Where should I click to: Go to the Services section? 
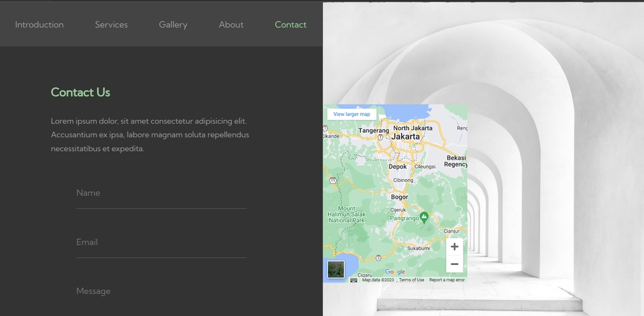(x=111, y=25)
